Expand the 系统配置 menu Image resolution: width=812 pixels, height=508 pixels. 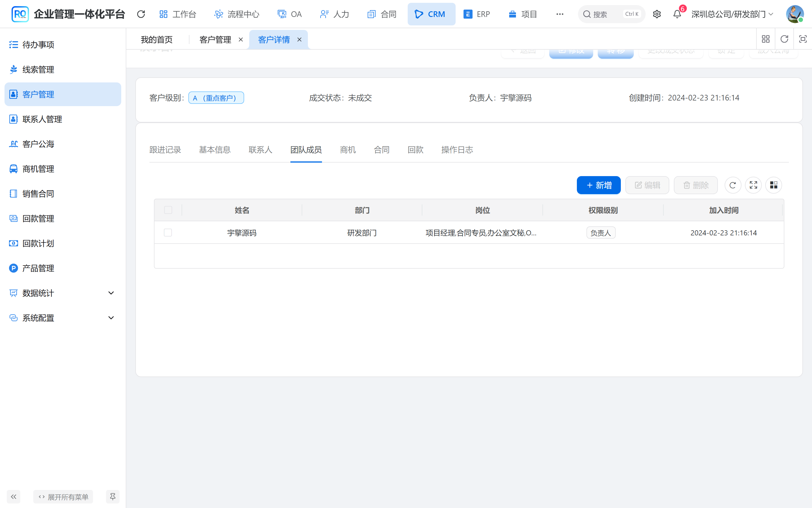click(63, 318)
